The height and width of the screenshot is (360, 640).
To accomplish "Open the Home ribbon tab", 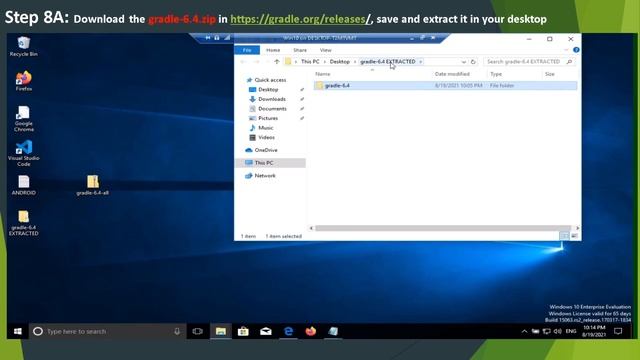I will 273,50.
